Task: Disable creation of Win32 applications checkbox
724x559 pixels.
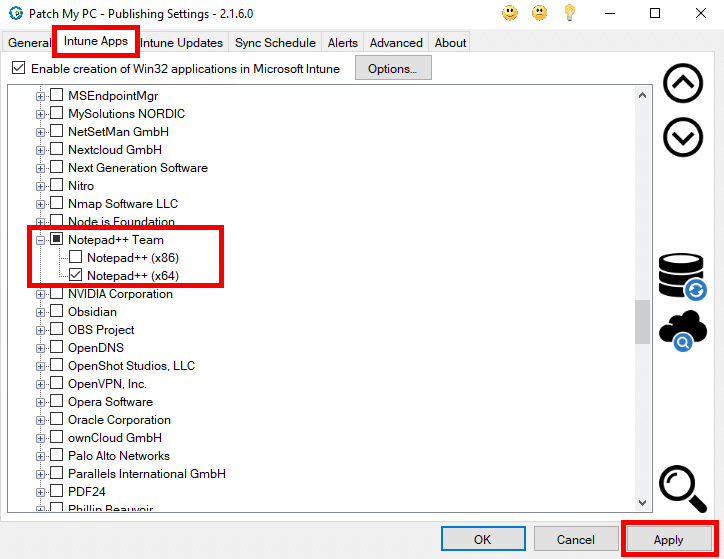Action: pos(18,69)
